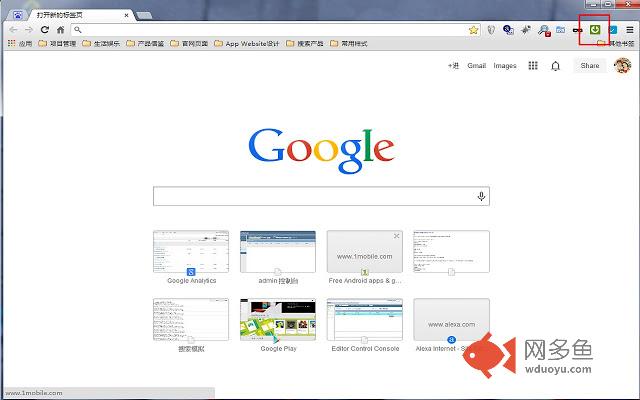Open the home page icon
Viewport: 640px width, 400px height.
coord(60,30)
